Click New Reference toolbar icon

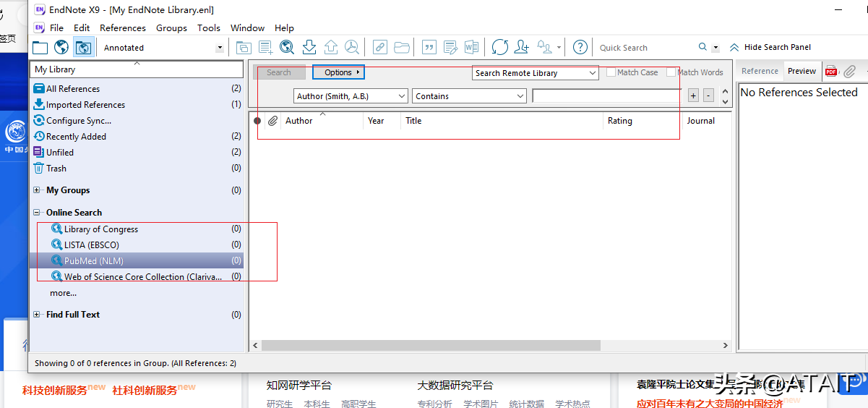(x=265, y=48)
